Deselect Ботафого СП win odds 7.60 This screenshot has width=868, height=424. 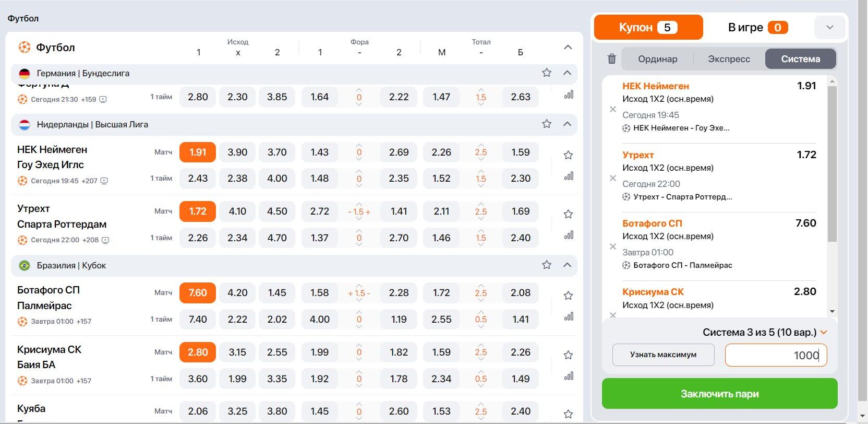[198, 293]
